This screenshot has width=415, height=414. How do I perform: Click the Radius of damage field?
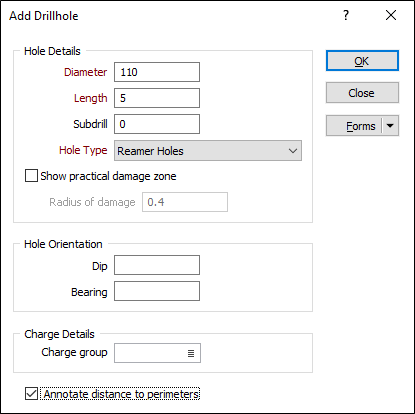pos(185,202)
